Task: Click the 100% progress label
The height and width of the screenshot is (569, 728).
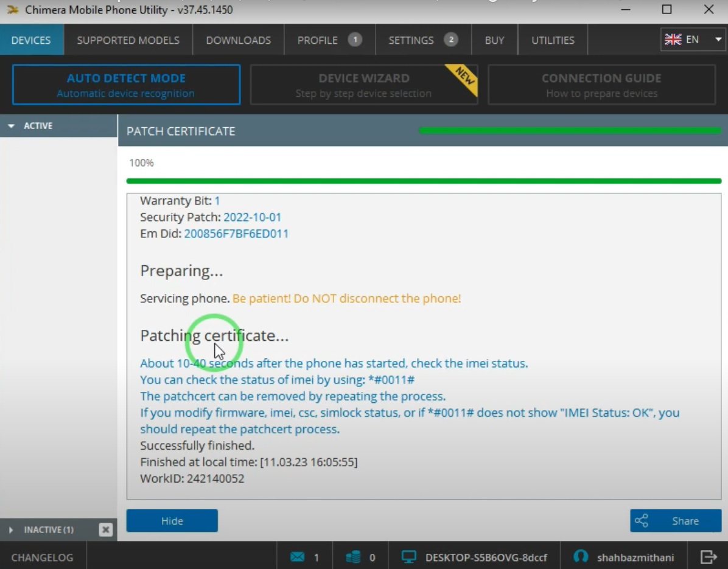Action: point(142,163)
